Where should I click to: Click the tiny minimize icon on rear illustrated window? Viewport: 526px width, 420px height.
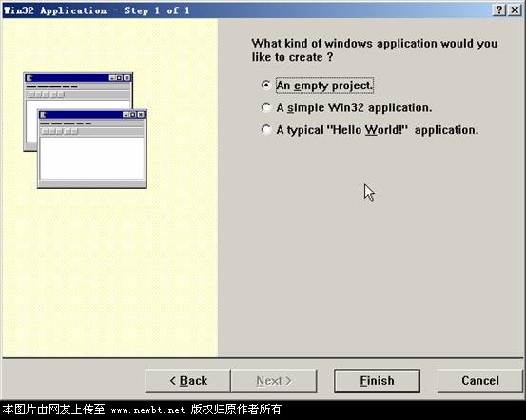(112, 78)
